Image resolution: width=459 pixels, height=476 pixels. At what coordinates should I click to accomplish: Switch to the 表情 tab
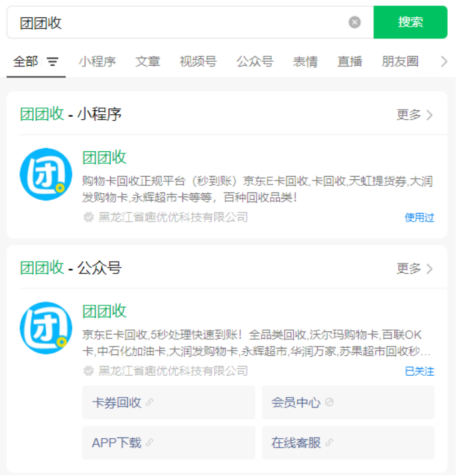(305, 61)
